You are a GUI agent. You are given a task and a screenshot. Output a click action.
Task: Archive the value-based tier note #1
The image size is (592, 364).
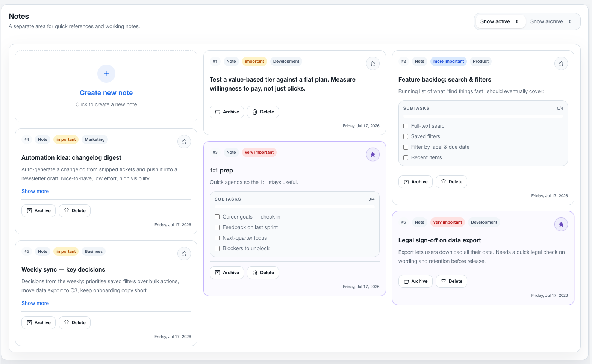[227, 112]
